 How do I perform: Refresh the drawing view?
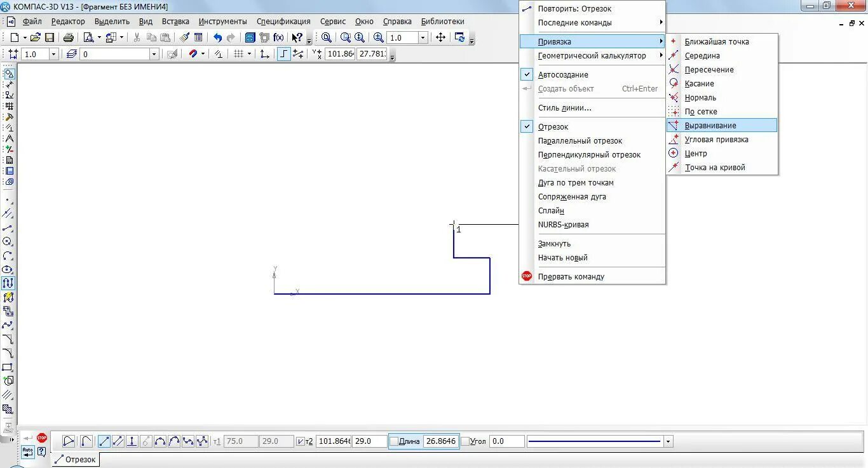(460, 37)
